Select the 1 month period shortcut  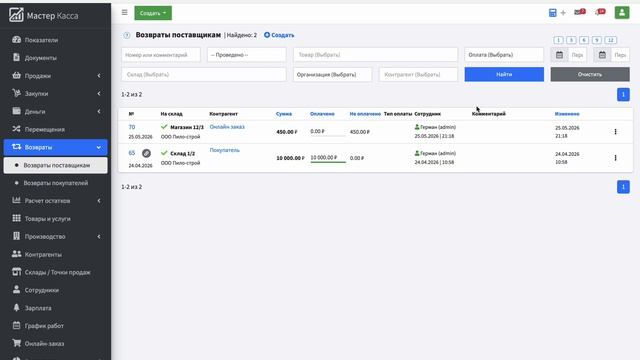tap(558, 40)
